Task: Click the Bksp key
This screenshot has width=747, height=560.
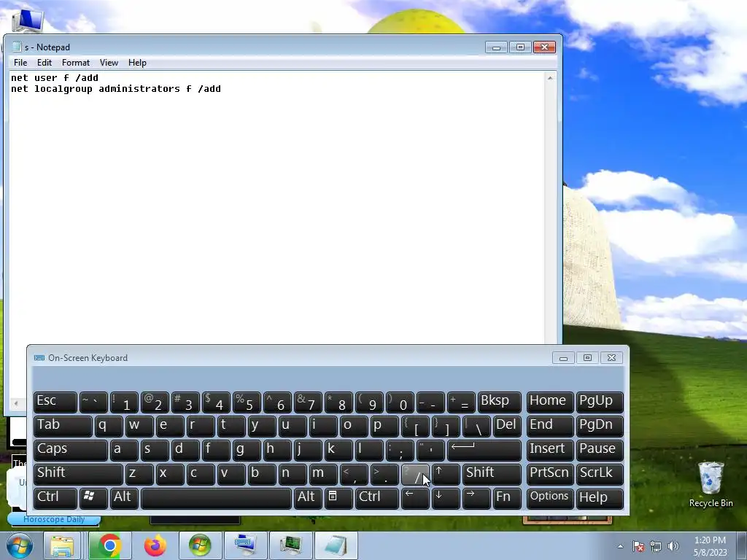Action: click(499, 402)
